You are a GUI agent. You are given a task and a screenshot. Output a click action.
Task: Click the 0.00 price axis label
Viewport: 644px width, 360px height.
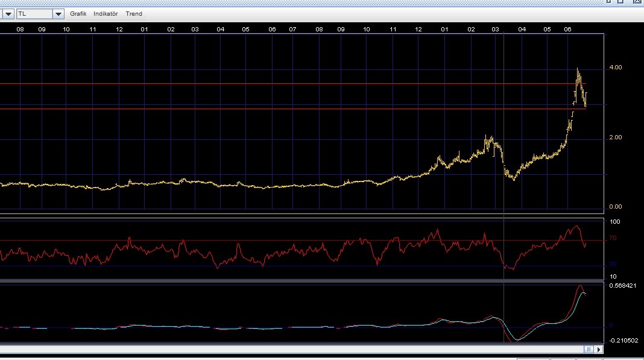click(615, 207)
